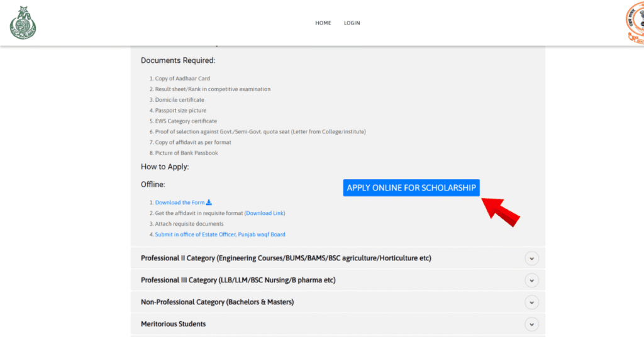Click the orange government emblem logo
The width and height of the screenshot is (644, 337).
pyautogui.click(x=635, y=23)
